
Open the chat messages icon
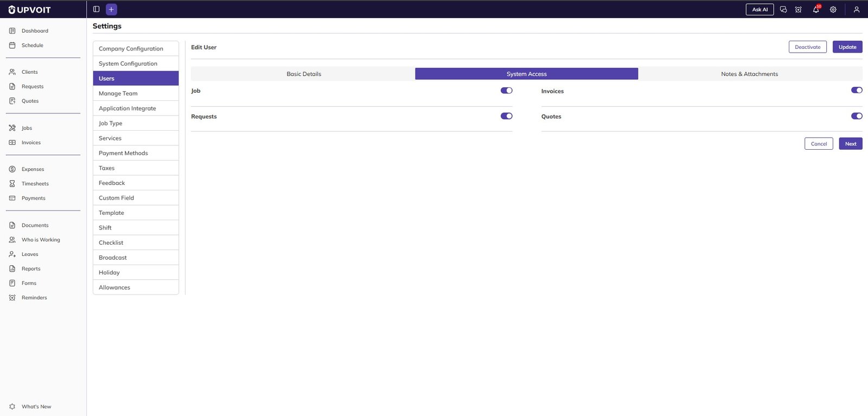pyautogui.click(x=783, y=10)
